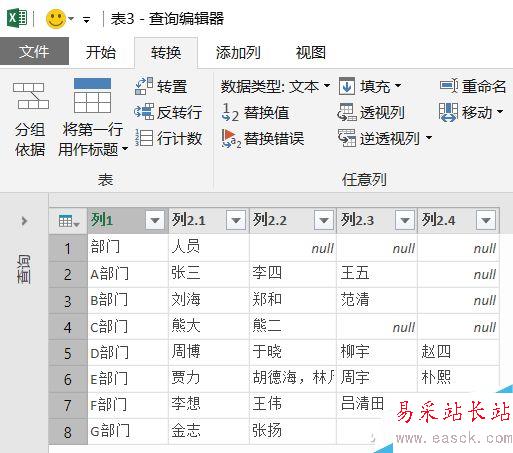Click the 行计数 button label

(x=179, y=138)
